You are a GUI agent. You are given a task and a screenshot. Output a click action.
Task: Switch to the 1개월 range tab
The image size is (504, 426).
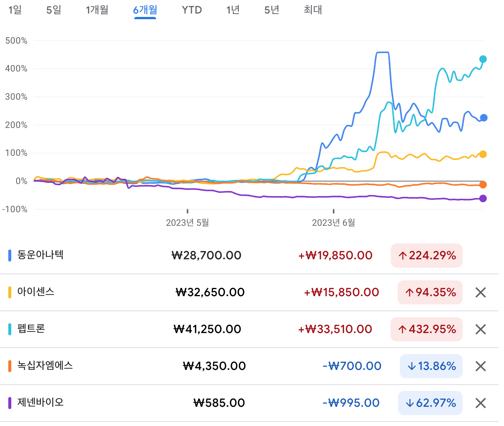click(97, 10)
